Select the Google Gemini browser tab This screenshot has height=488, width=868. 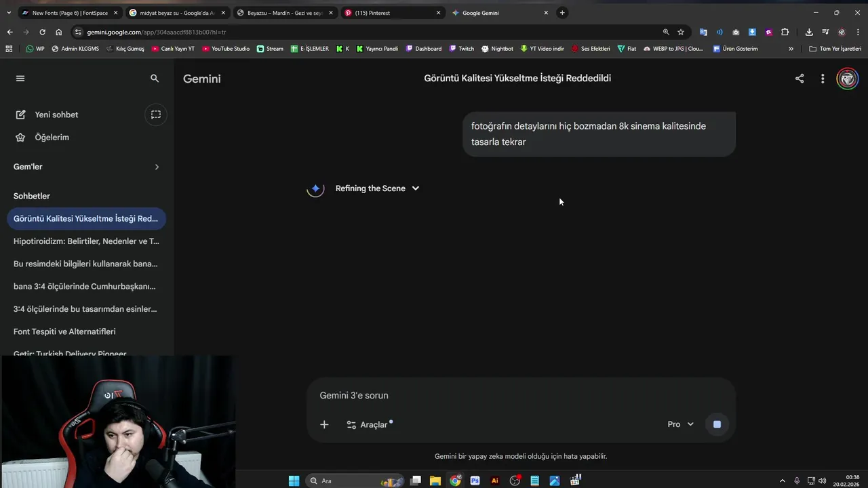point(500,13)
